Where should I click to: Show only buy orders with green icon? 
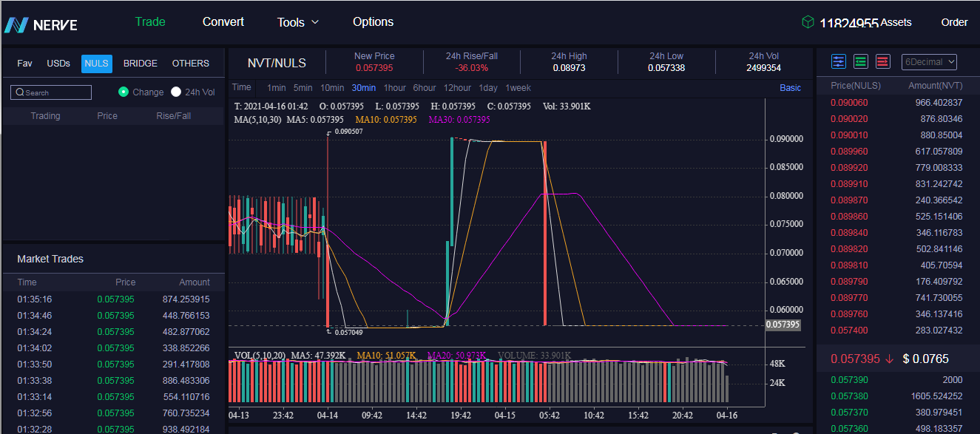coord(861,61)
